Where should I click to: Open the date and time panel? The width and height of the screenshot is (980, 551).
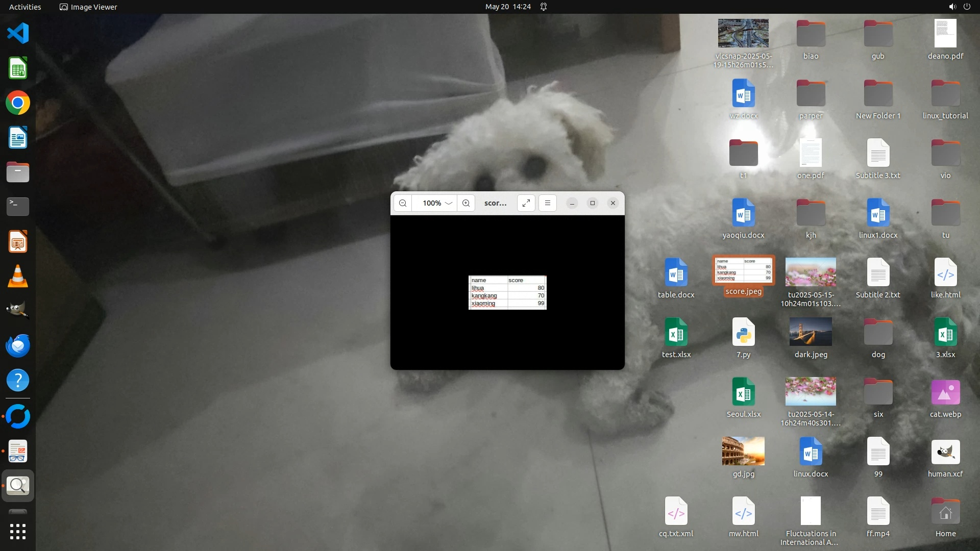coord(508,7)
